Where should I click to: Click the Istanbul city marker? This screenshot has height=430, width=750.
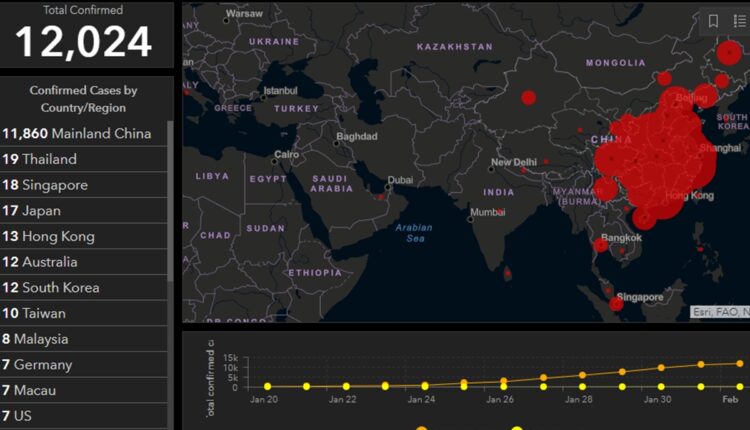[263, 98]
